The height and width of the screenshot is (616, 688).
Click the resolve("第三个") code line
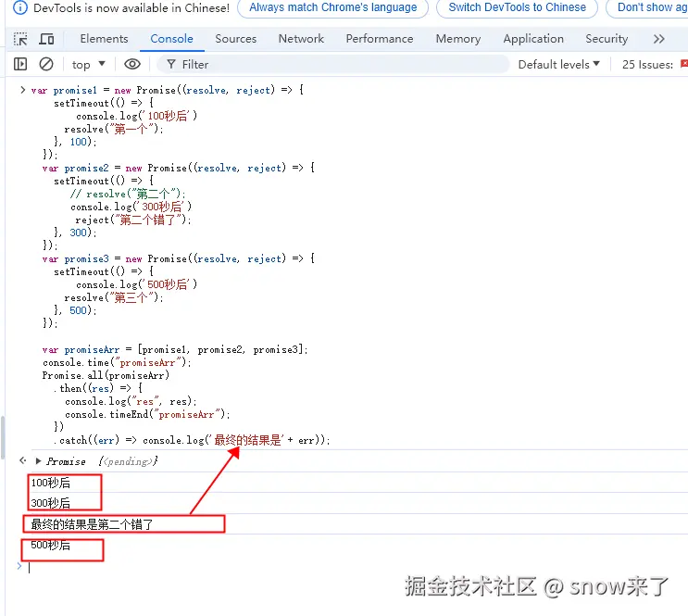114,297
